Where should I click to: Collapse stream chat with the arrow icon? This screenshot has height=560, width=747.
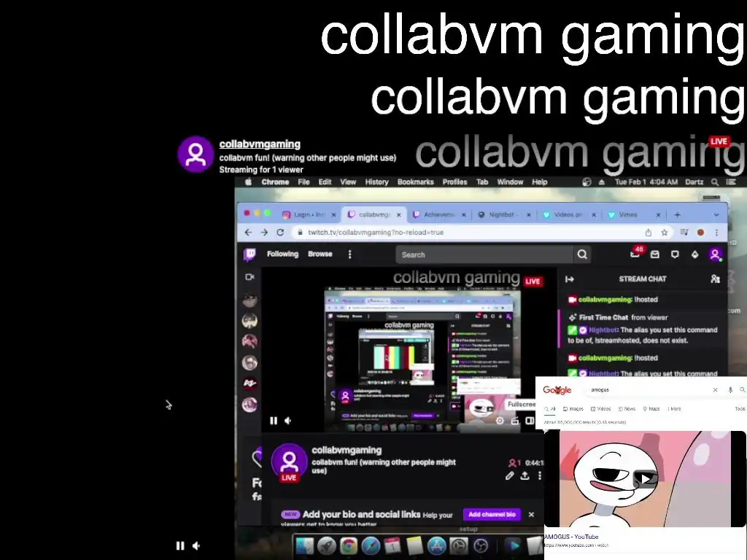point(569,279)
